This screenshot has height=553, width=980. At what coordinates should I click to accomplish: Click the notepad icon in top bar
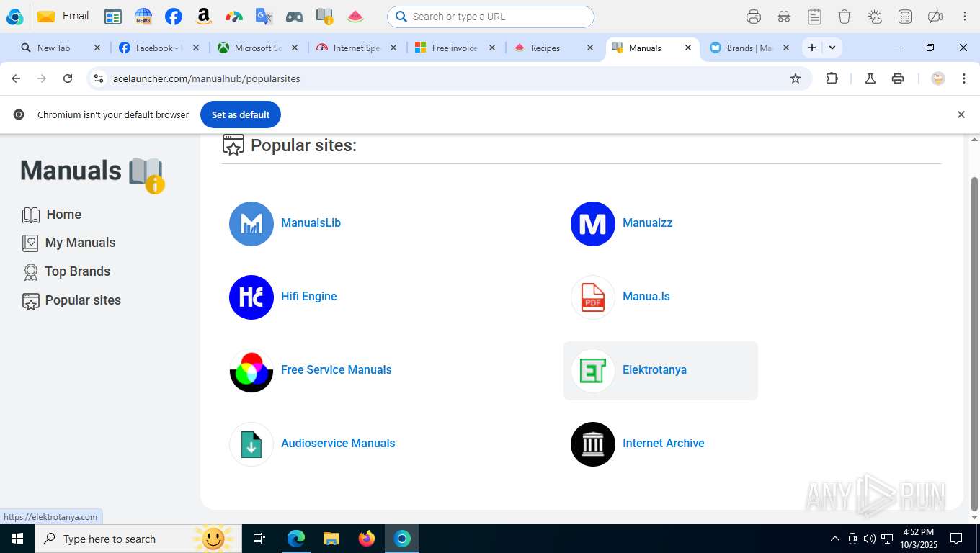[x=814, y=17]
